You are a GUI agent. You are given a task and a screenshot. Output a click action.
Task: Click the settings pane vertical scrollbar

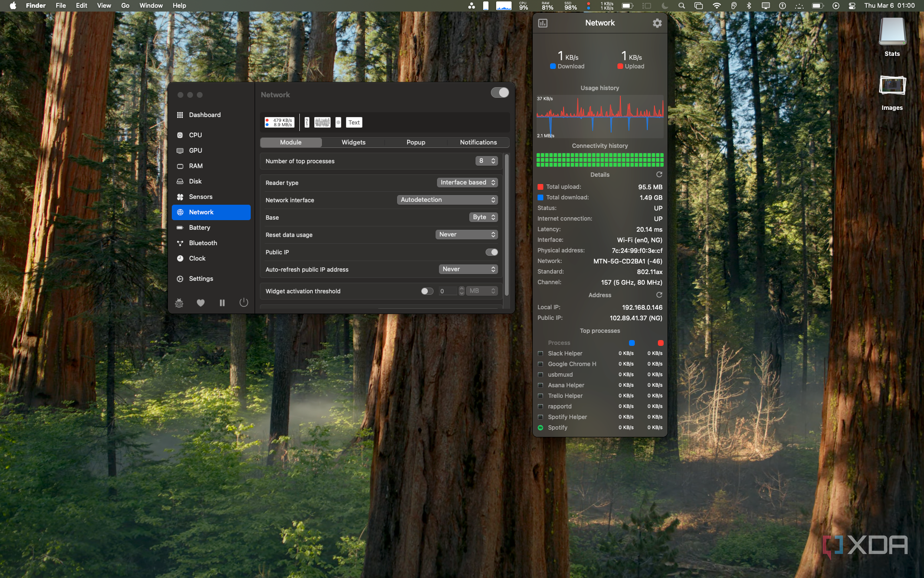point(506,224)
